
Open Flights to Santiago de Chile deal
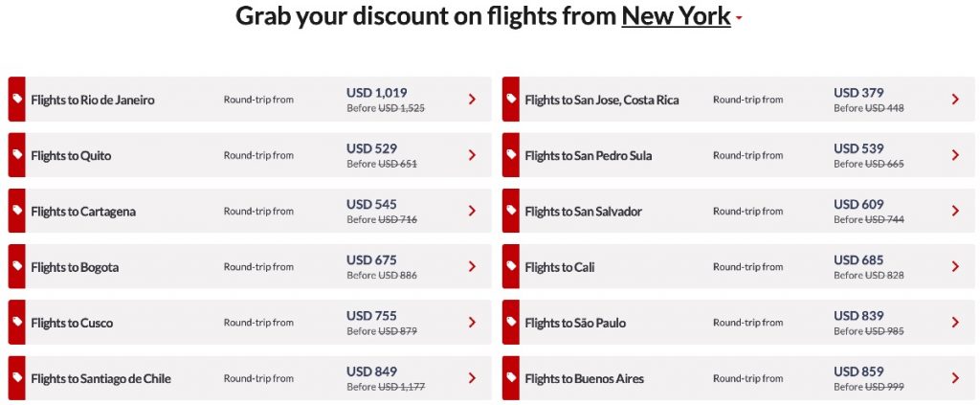coord(100,378)
